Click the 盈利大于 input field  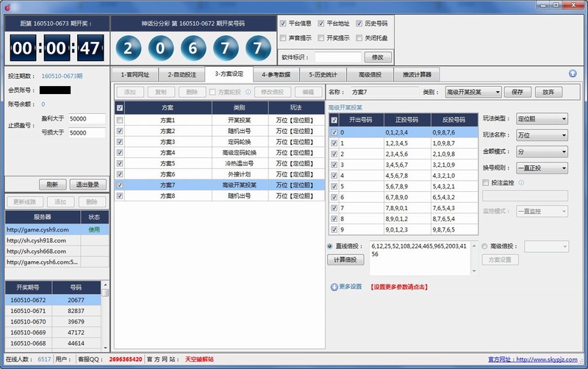pos(87,118)
